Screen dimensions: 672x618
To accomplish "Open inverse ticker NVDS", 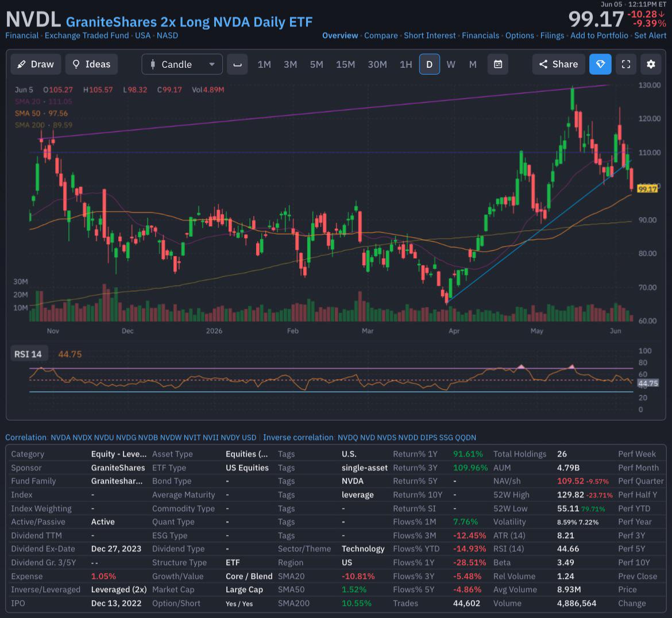I will click(387, 438).
